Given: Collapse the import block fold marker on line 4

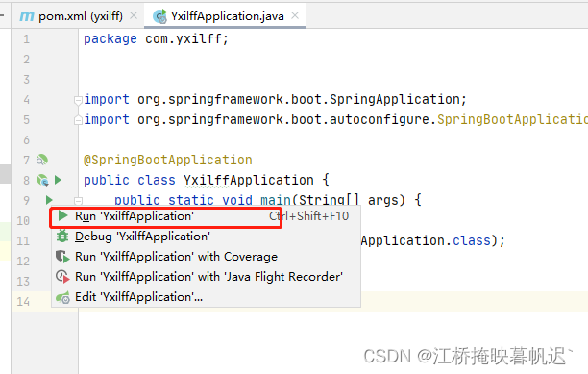Looking at the screenshot, I should [78, 100].
